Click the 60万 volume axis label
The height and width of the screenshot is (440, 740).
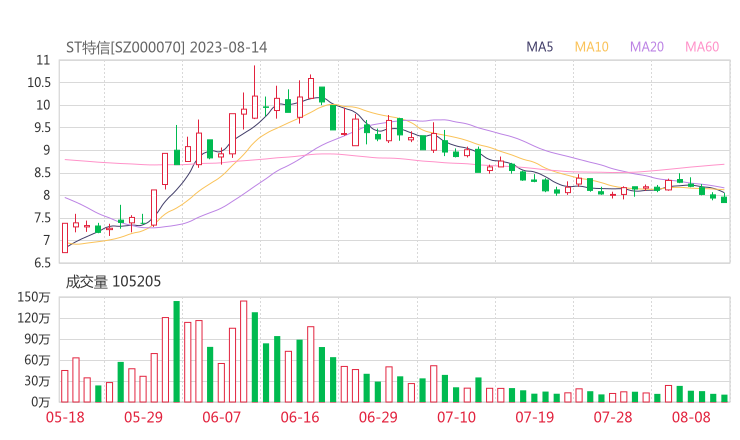(37, 360)
